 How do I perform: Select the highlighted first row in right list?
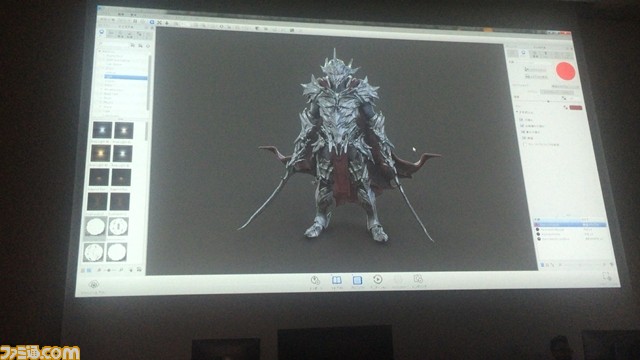tap(570, 224)
